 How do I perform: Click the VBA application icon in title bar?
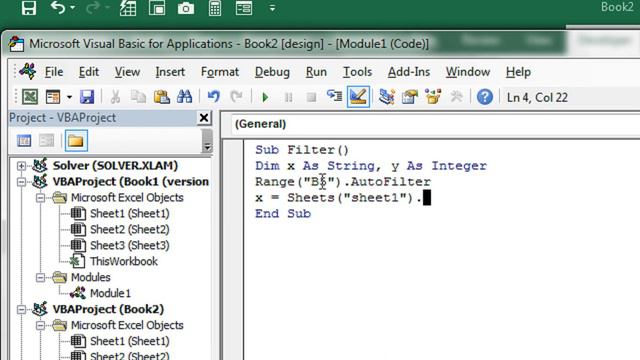(16, 44)
